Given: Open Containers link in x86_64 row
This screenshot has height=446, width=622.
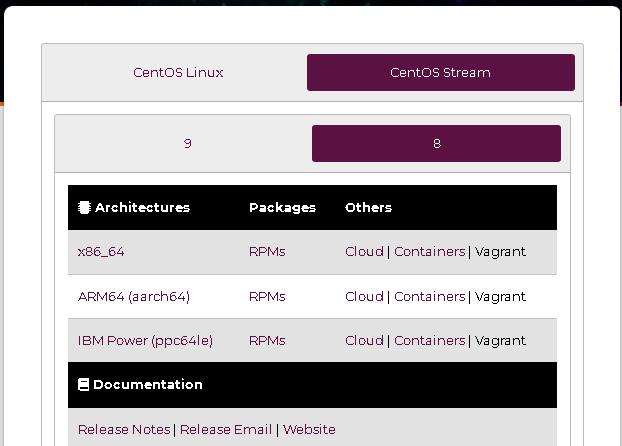Looking at the screenshot, I should [x=429, y=252].
